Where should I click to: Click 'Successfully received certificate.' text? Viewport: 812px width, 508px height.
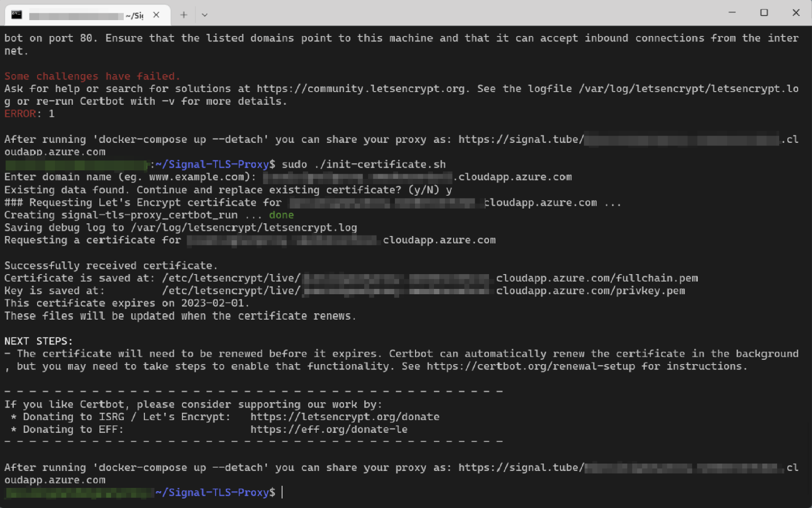click(110, 266)
